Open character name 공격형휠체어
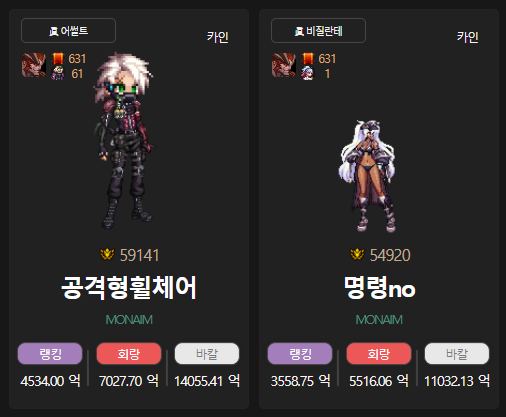The image size is (506, 417). [x=129, y=288]
